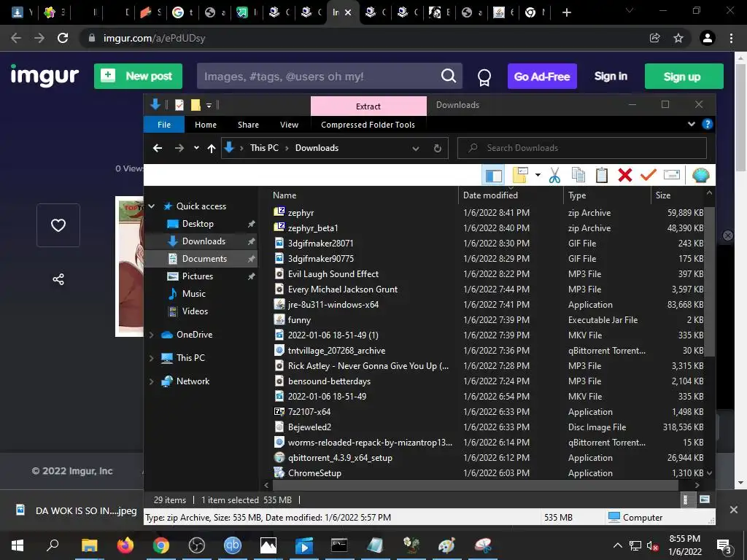This screenshot has height=560, width=747.
Task: Click the Copy icon in Explorer toolbar
Action: pos(578,175)
